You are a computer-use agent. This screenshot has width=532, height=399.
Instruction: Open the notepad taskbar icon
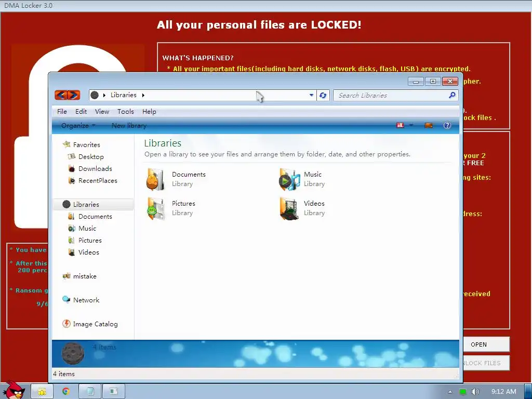[x=90, y=391]
